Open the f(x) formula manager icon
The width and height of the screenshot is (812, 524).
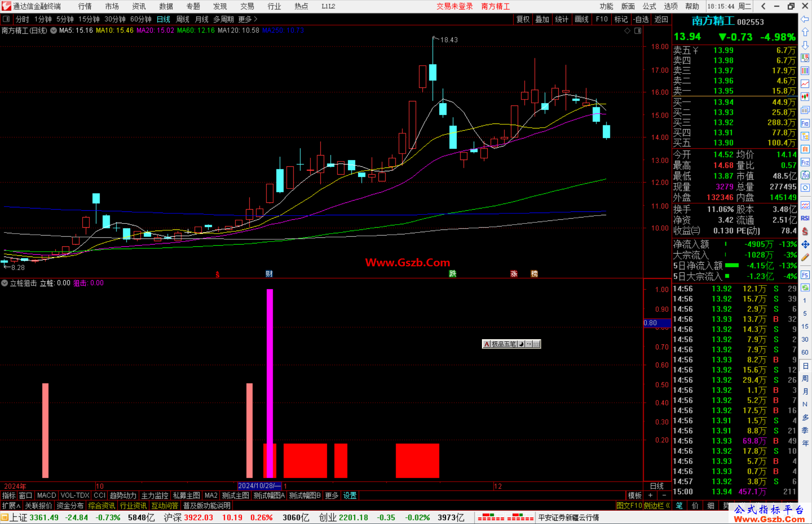pyautogui.click(x=805, y=175)
